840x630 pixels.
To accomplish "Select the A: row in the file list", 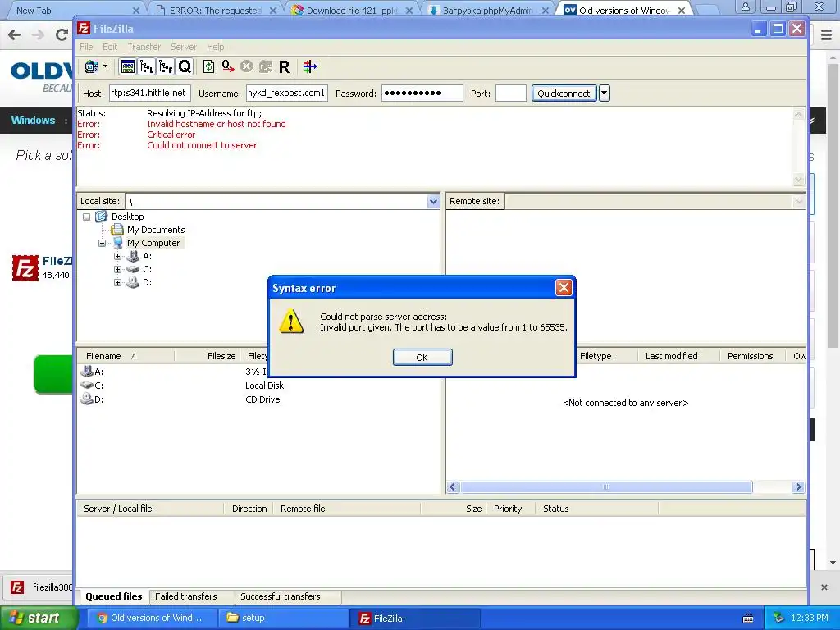I will pyautogui.click(x=260, y=372).
